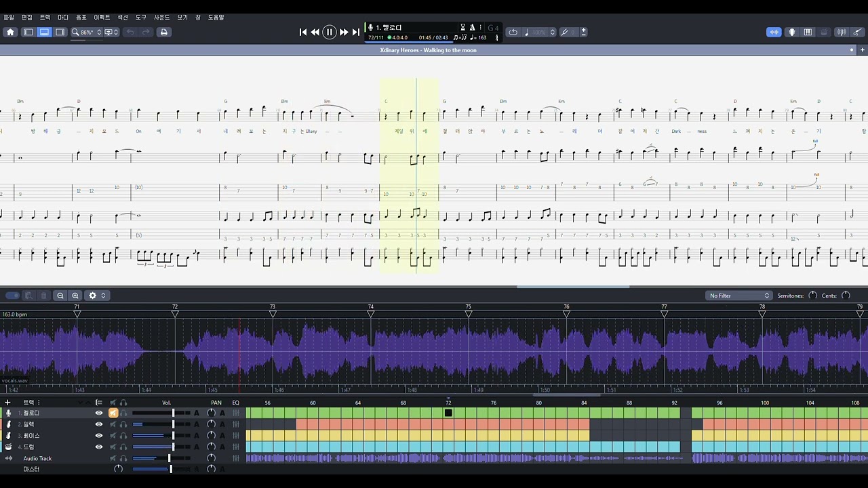
Task: Open the 트랙 header options menu
Action: pyautogui.click(x=39, y=402)
